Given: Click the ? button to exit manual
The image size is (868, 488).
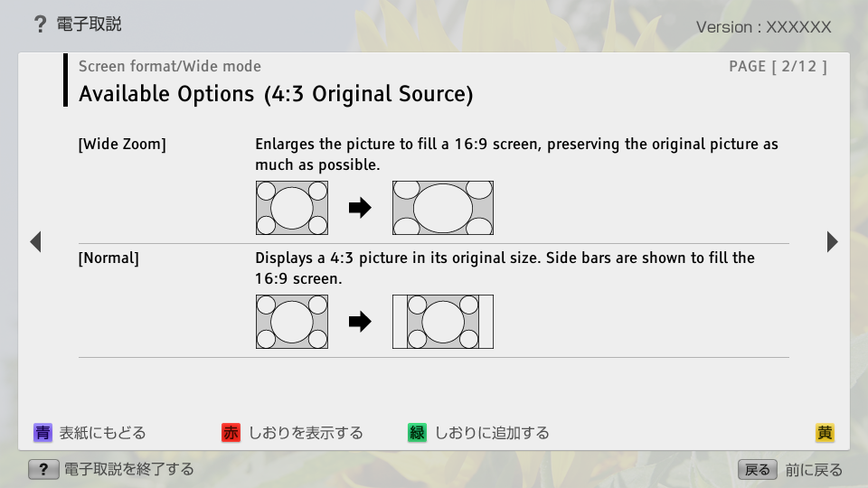Looking at the screenshot, I should click(43, 469).
